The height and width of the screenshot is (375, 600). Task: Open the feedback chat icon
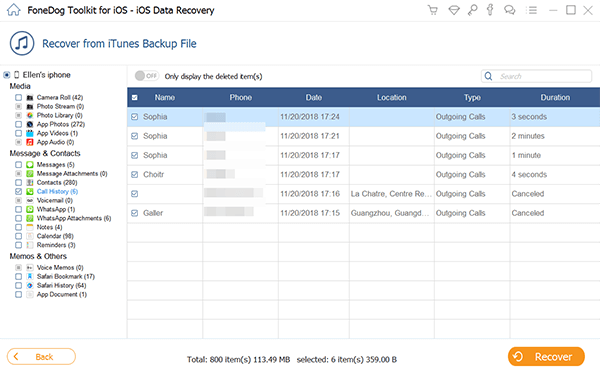click(x=509, y=10)
